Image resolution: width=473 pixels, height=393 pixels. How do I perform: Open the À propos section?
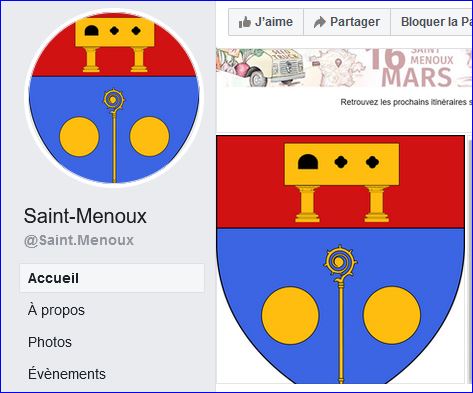coord(56,310)
